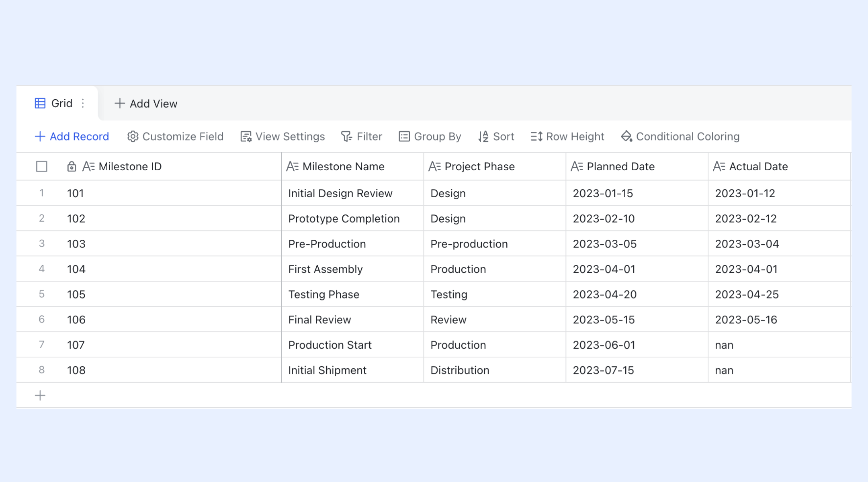Click the Milestone ID cell 103
This screenshot has width=868, height=482.
[x=170, y=244]
